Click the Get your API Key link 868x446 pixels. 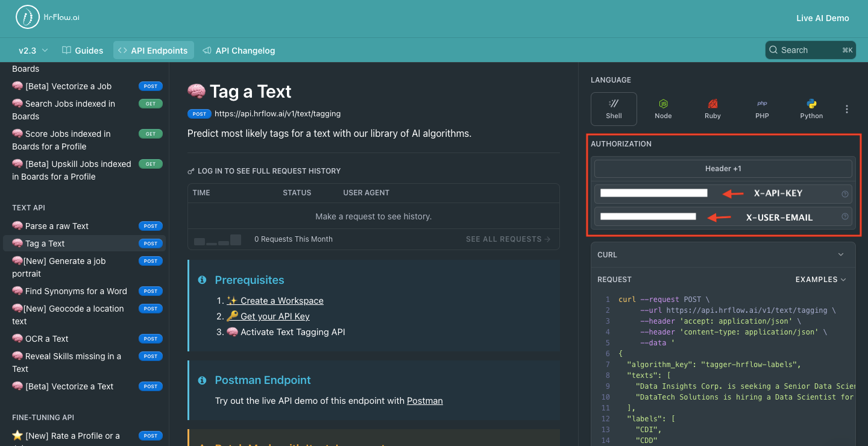click(x=274, y=316)
